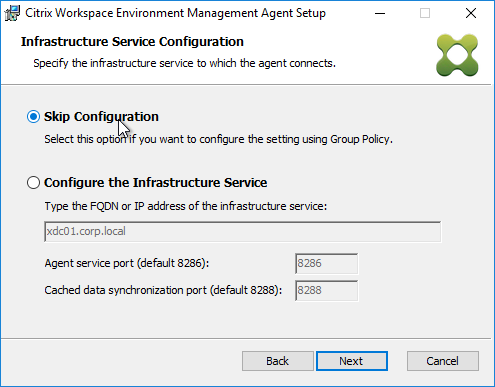
Task: Cancel the agent setup
Action: [x=443, y=361]
